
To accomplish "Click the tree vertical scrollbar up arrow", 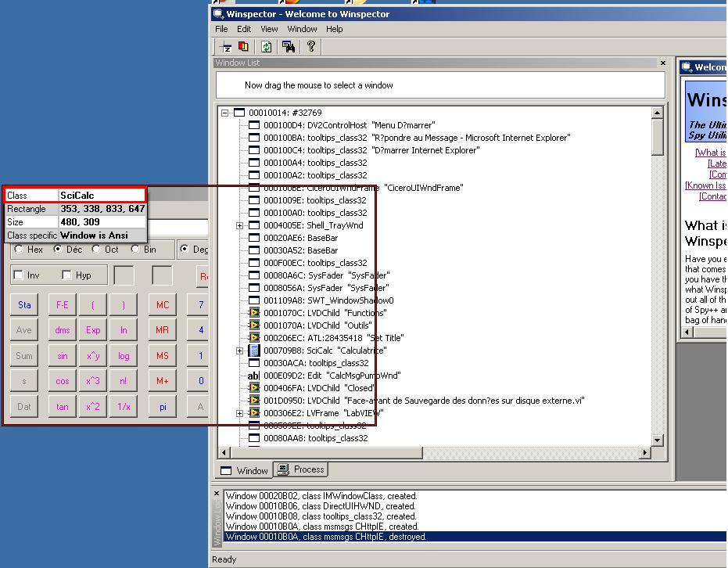I will [x=658, y=113].
